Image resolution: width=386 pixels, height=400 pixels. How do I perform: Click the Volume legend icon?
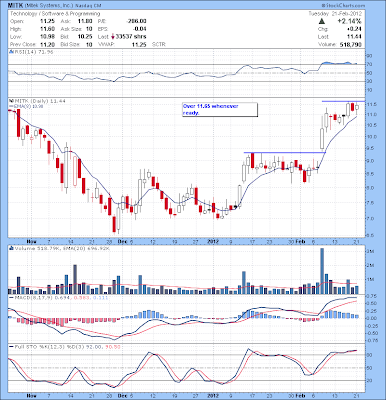pyautogui.click(x=11, y=248)
